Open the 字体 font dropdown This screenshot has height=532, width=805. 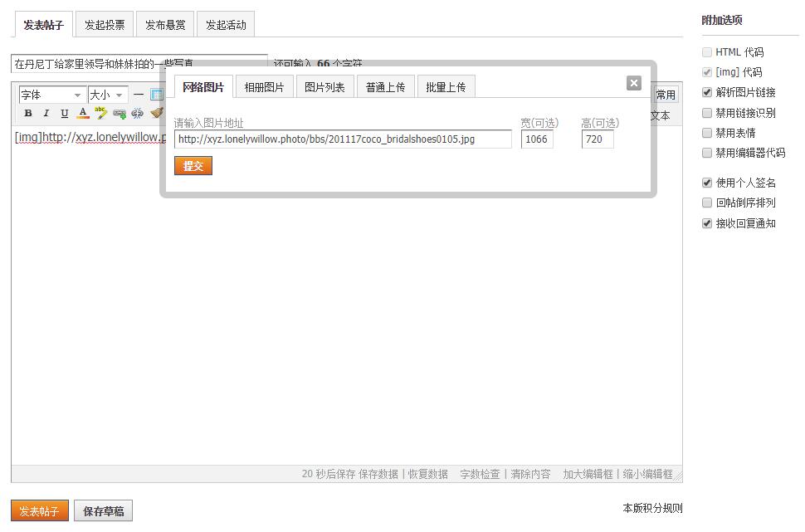pos(51,95)
